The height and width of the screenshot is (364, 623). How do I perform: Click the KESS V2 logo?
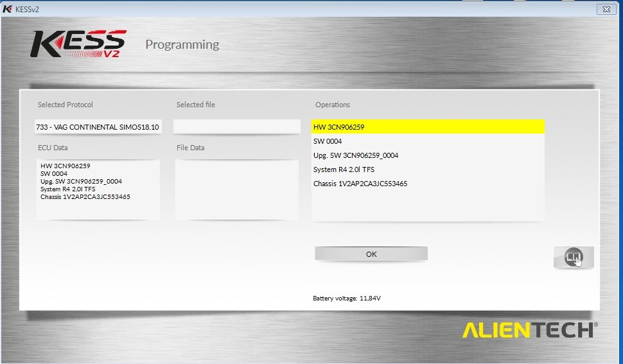(78, 44)
